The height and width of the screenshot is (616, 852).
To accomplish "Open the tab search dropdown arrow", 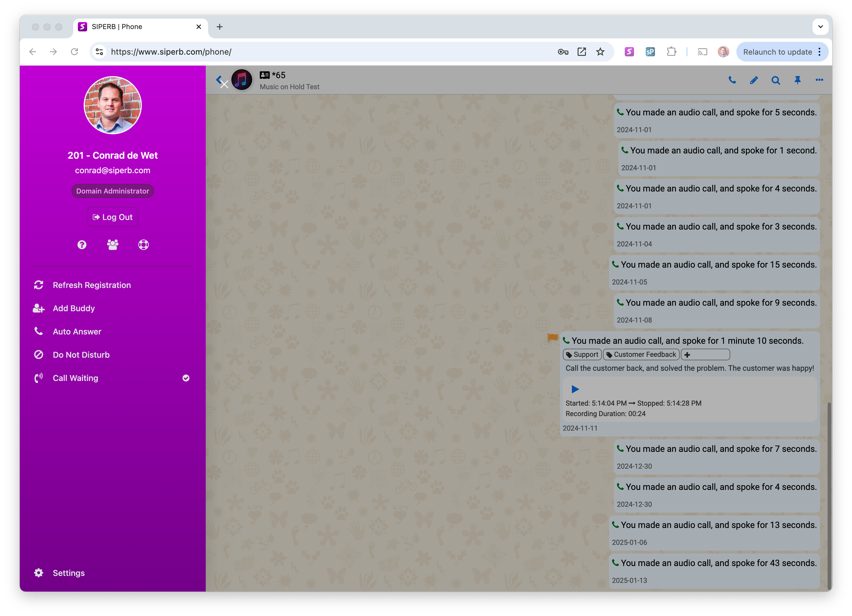I will coord(820,27).
